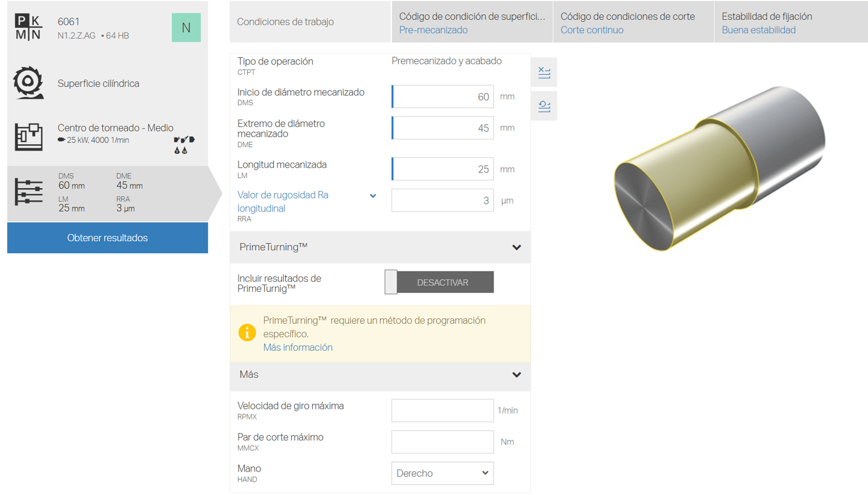This screenshot has width=868, height=495.
Task: Click the coolant options icons on machine row
Action: [x=184, y=145]
